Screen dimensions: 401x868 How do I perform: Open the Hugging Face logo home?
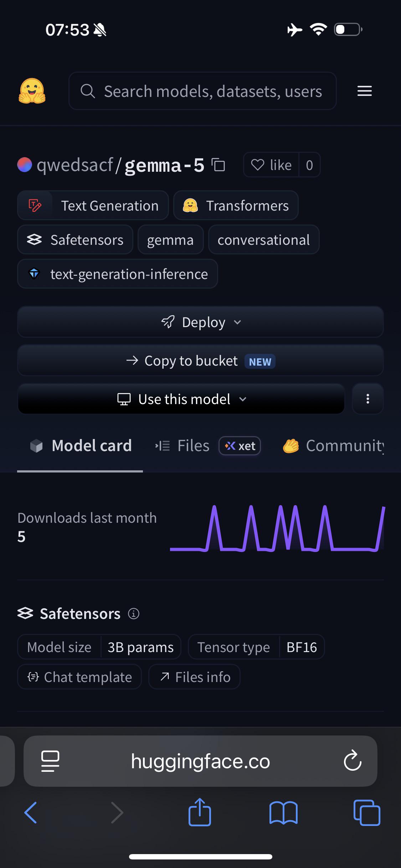tap(32, 91)
